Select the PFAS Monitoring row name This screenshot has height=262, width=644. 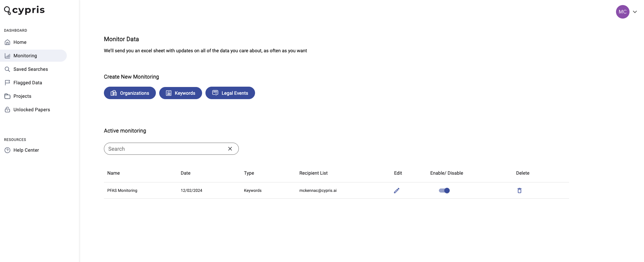pos(122,191)
